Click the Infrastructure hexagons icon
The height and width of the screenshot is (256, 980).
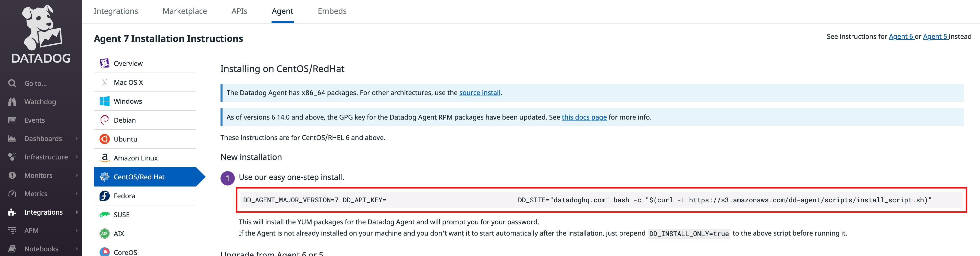coord(12,157)
